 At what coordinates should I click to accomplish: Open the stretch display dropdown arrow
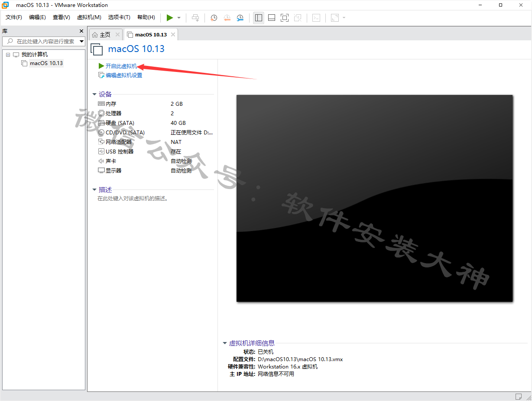[x=344, y=18]
